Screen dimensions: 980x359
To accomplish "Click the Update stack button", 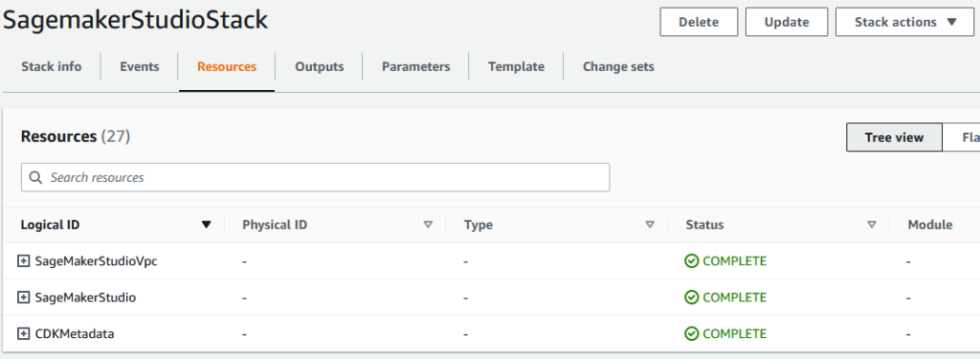I will pyautogui.click(x=787, y=22).
